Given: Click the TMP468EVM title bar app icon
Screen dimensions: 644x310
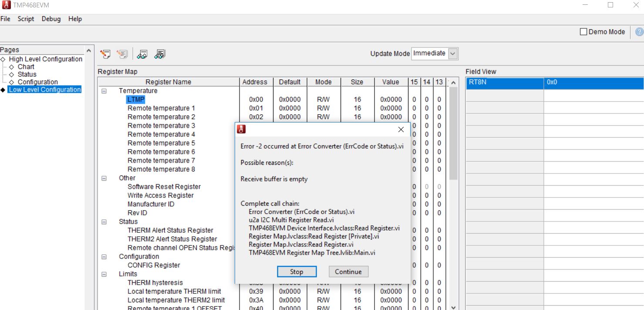Looking at the screenshot, I should (5, 5).
